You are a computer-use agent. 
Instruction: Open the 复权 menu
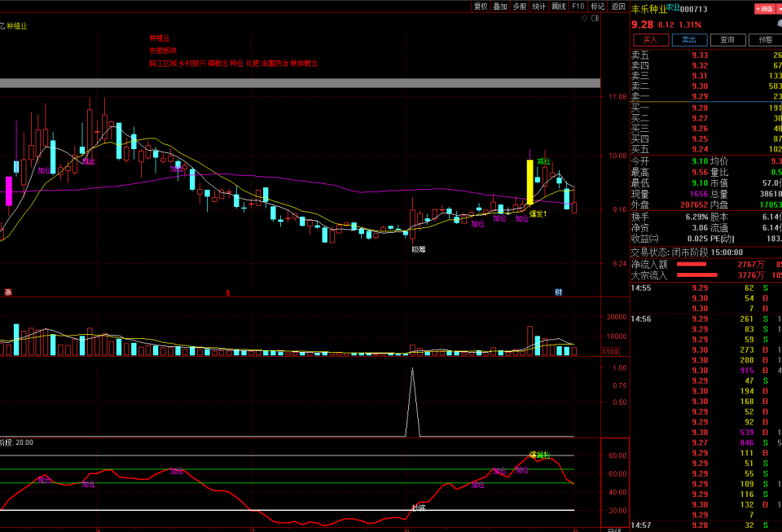tap(481, 7)
